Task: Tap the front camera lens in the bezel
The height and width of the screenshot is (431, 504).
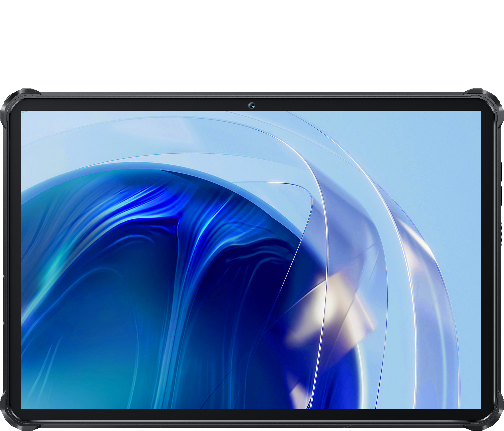Action: [x=252, y=106]
